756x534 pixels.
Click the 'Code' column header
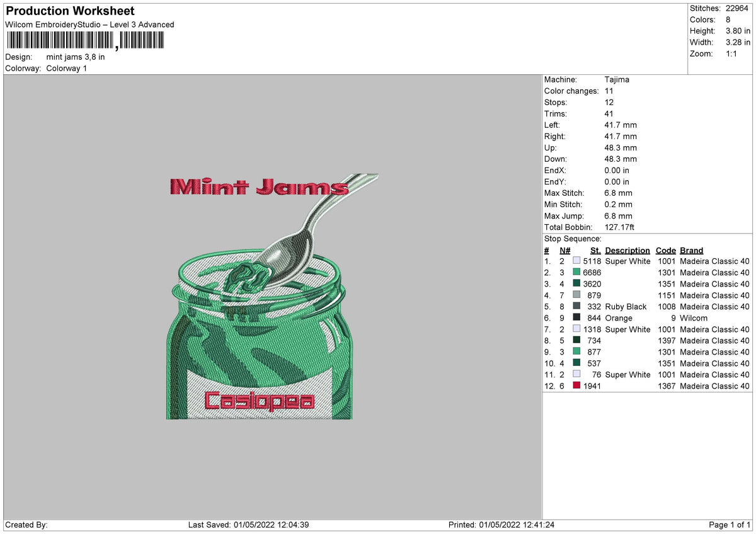(665, 250)
